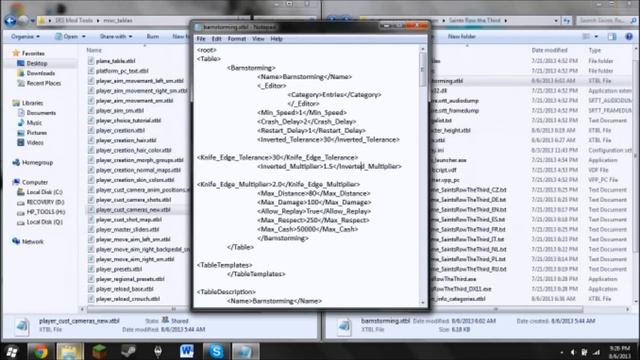Open Libraries in the navigation pane

(x=32, y=103)
